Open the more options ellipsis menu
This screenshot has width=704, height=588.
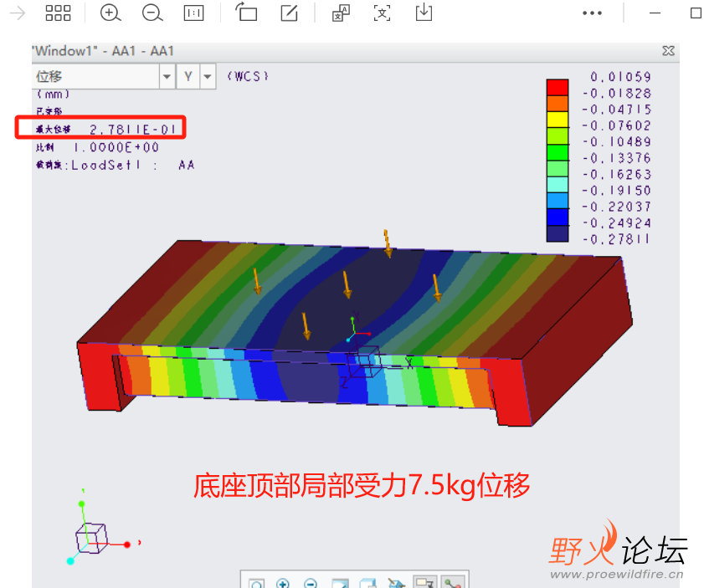[592, 13]
